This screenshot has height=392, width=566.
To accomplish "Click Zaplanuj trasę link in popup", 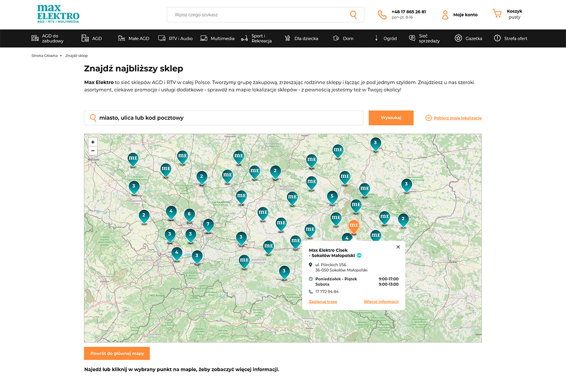I will pyautogui.click(x=323, y=302).
